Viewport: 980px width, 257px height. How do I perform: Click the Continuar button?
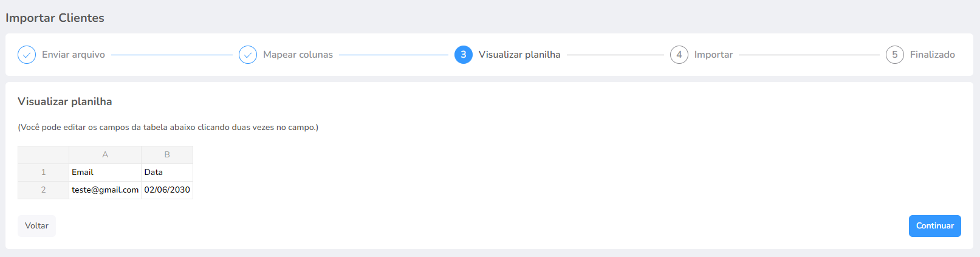pyautogui.click(x=935, y=226)
